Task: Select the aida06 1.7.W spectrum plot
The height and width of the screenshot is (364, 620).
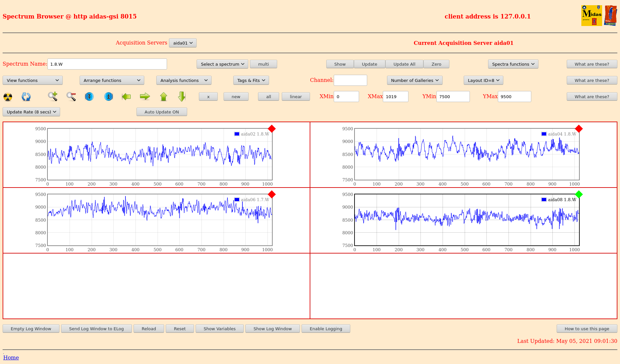Action: click(160, 220)
